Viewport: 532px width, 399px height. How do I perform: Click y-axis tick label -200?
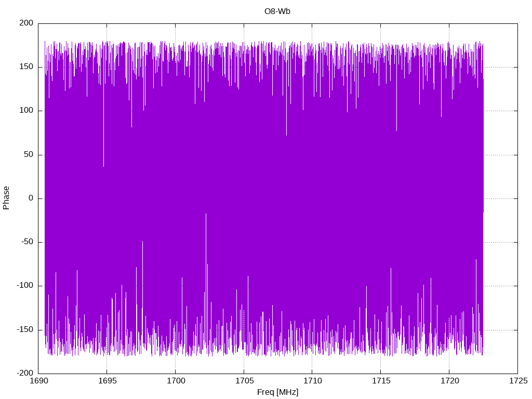tap(25, 373)
